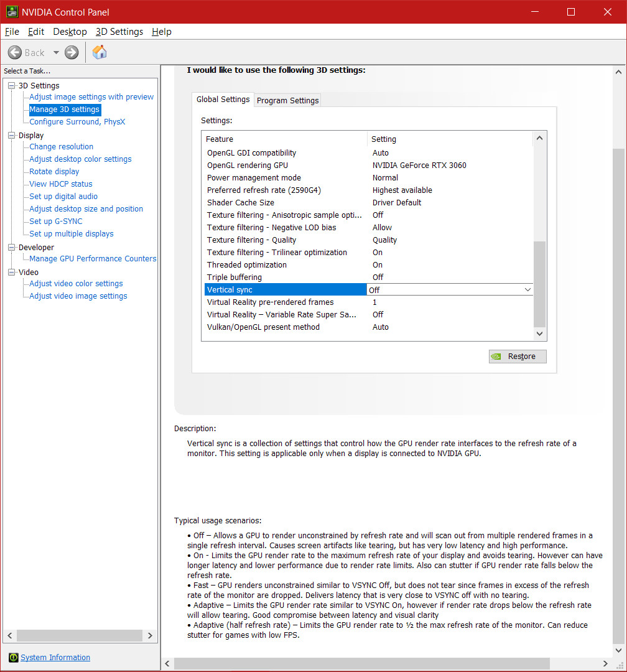Select Texture filtering - Quality row
This screenshot has width=627, height=672.
click(x=369, y=240)
